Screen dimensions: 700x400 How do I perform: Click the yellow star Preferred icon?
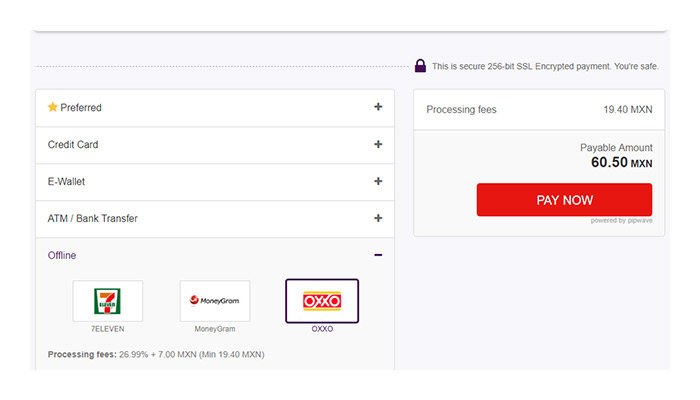click(53, 107)
